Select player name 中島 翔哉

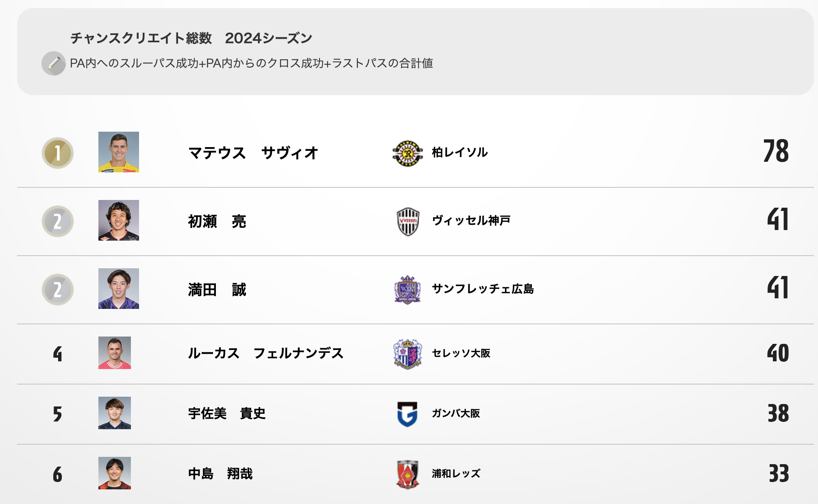click(x=220, y=474)
